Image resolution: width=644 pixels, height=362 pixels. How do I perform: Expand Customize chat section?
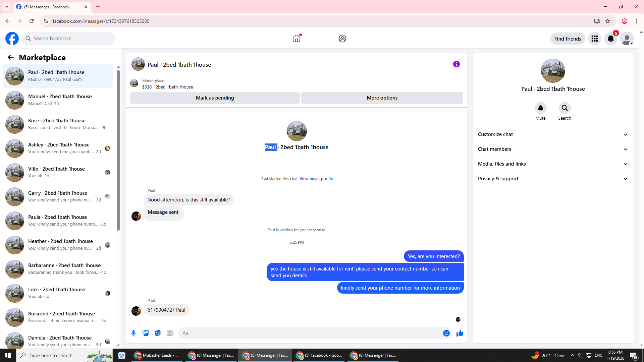click(x=553, y=134)
